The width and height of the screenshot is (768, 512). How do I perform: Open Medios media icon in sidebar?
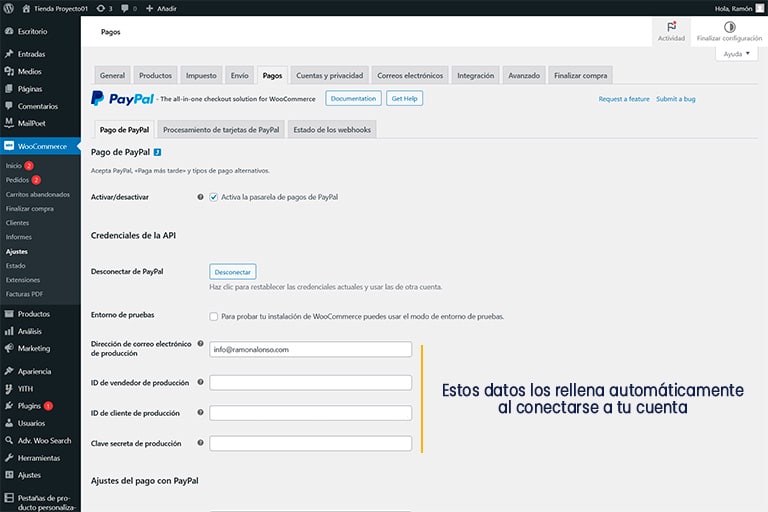(x=9, y=71)
